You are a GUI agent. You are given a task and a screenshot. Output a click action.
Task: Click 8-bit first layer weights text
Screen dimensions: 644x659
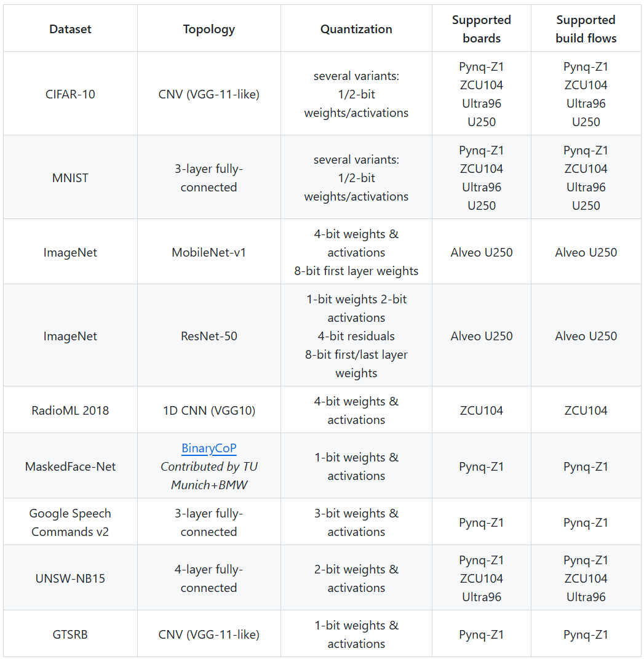[x=356, y=271]
